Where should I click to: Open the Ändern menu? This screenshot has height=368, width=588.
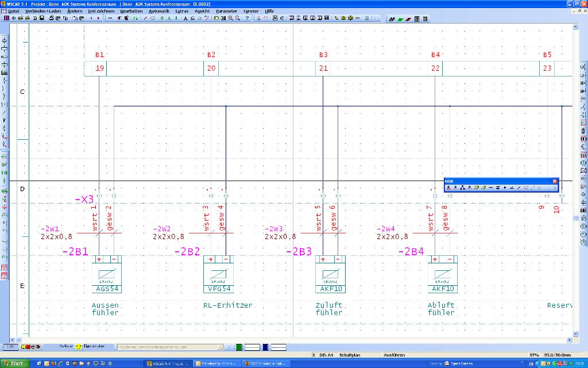75,11
